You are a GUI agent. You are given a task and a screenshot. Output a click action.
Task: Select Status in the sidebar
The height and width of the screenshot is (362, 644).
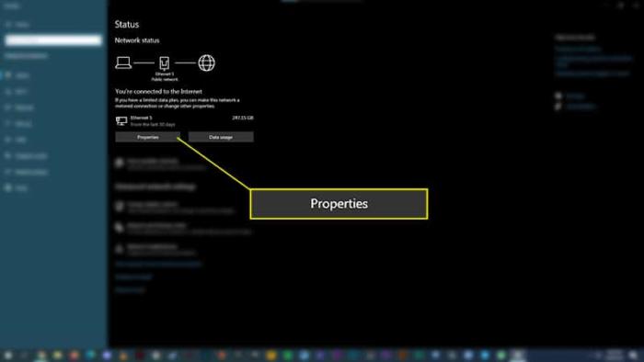[x=22, y=75]
